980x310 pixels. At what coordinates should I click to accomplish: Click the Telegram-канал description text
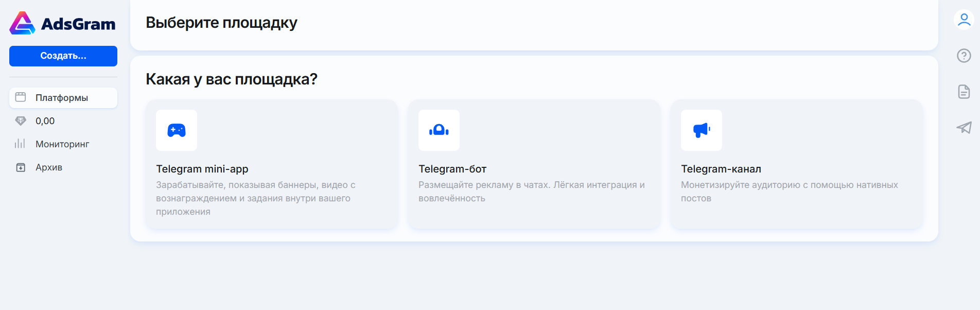(x=790, y=192)
